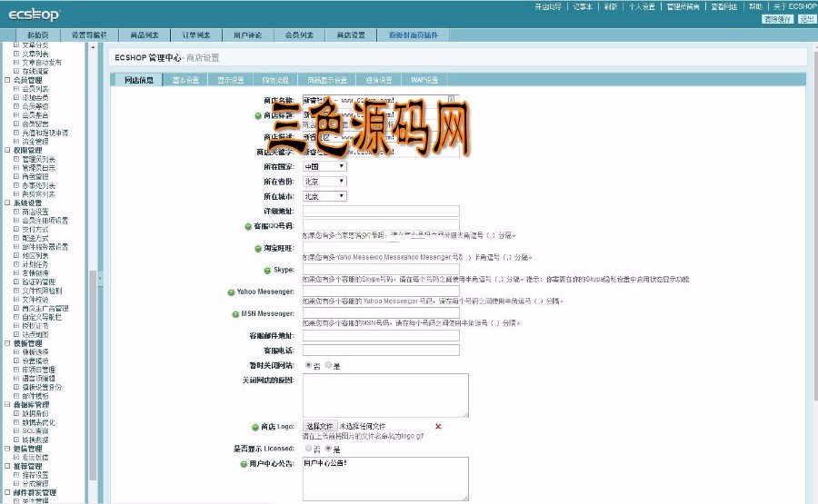This screenshot has height=504, width=818.
Task: Click the sidebar collapse arrow handle
Action: 100,279
